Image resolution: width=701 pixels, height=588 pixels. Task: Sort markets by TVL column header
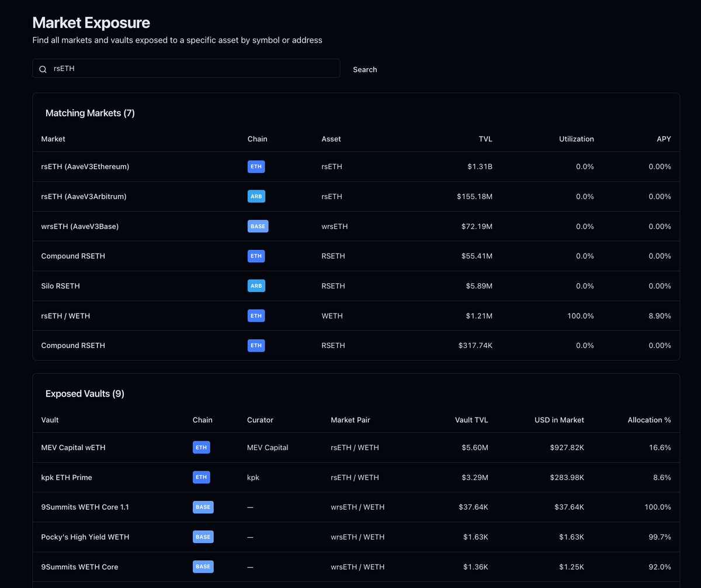point(485,139)
